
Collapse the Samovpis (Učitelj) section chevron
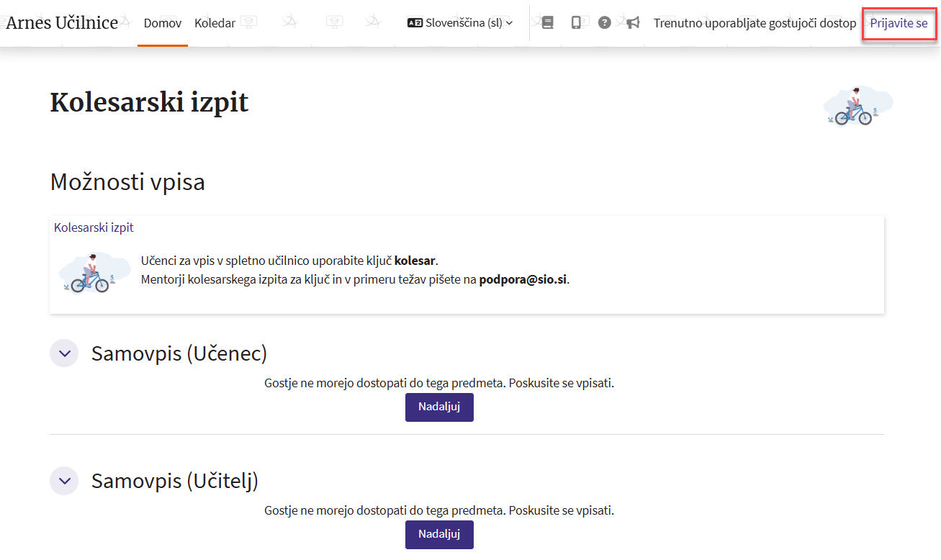click(64, 481)
